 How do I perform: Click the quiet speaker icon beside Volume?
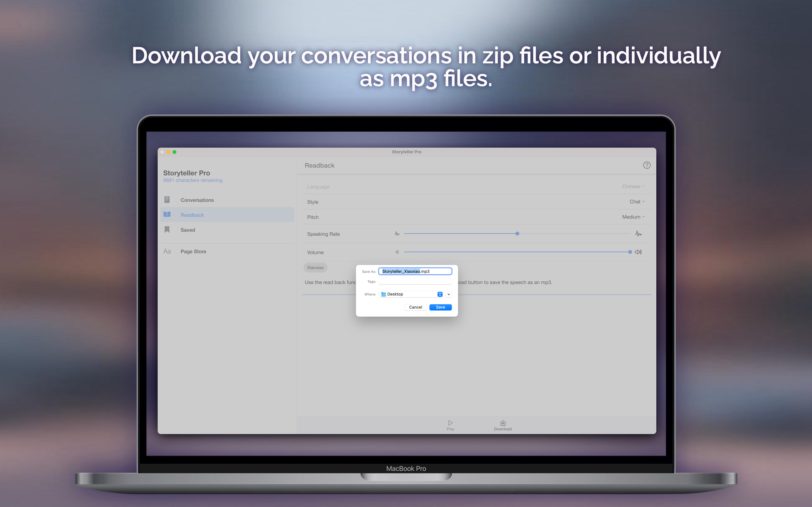click(397, 252)
